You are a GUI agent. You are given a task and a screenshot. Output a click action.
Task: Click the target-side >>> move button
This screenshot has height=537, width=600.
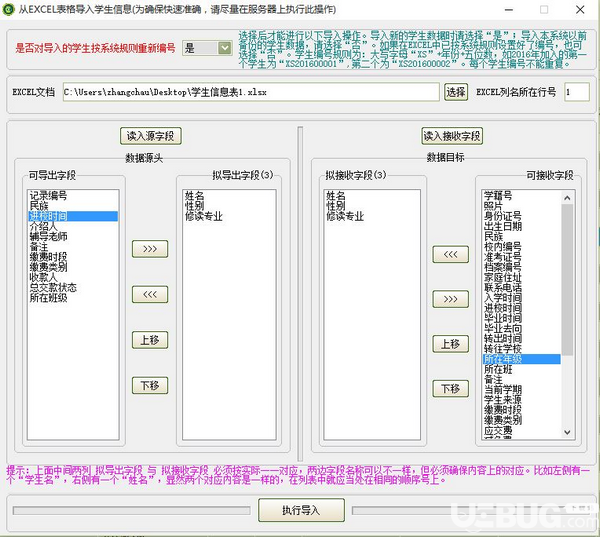coord(450,299)
